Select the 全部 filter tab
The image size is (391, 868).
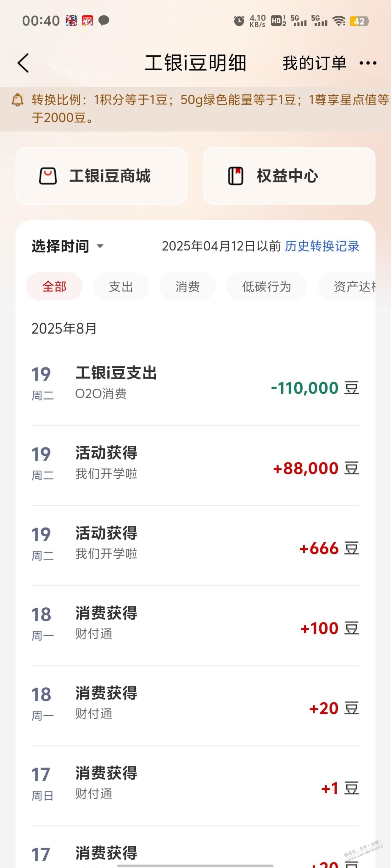coord(54,286)
